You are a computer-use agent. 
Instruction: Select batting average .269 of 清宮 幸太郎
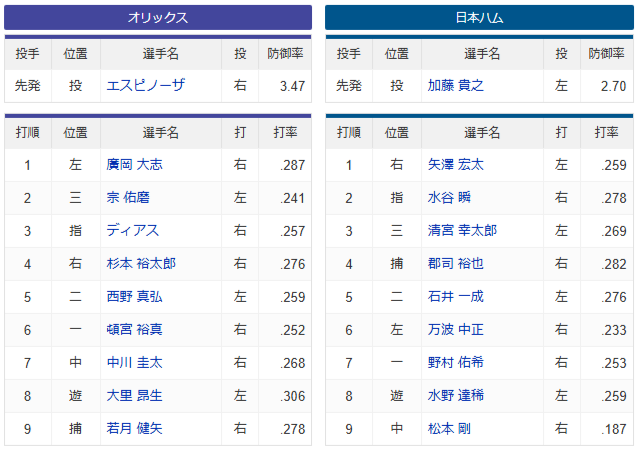pyautogui.click(x=614, y=231)
